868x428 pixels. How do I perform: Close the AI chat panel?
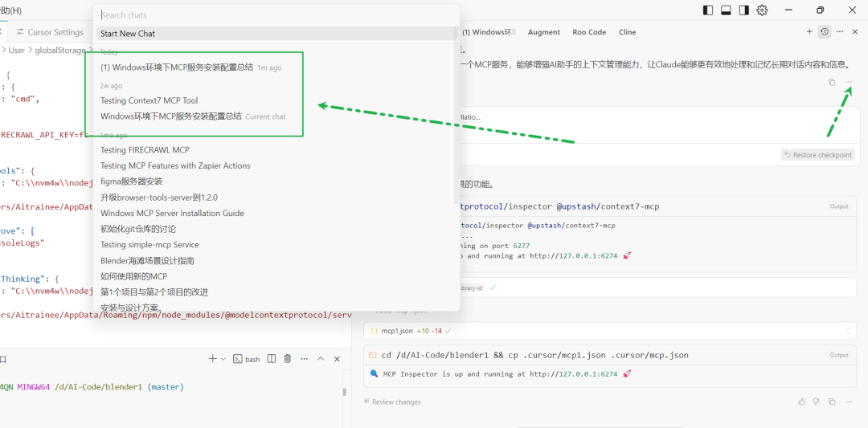coord(855,32)
